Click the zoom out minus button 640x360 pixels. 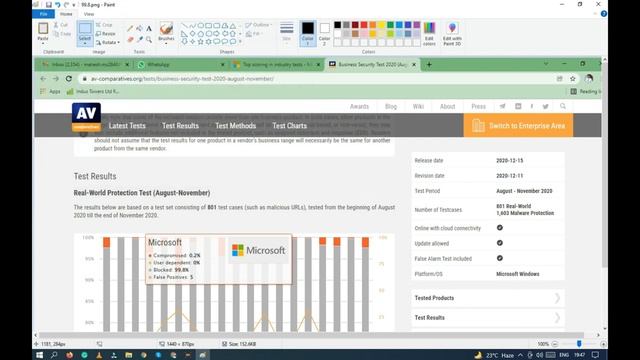pyautogui.click(x=554, y=344)
